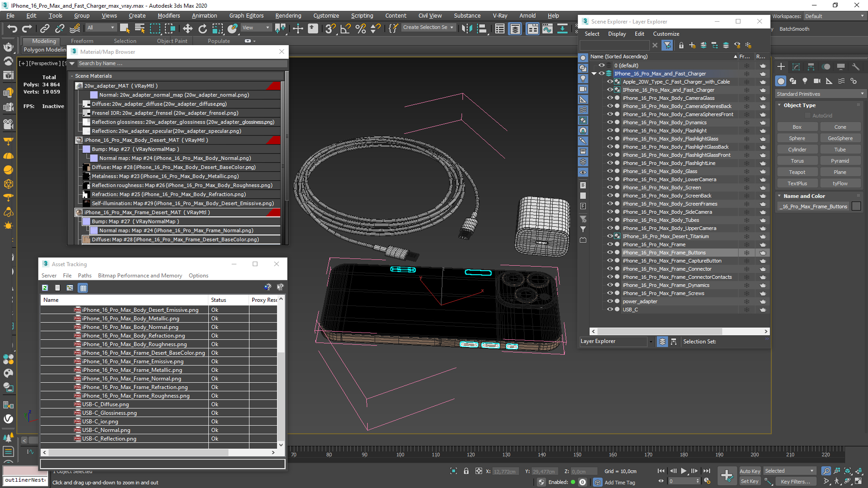The width and height of the screenshot is (868, 488).
Task: Click the help icon in Asset Tracking
Action: coord(268,287)
